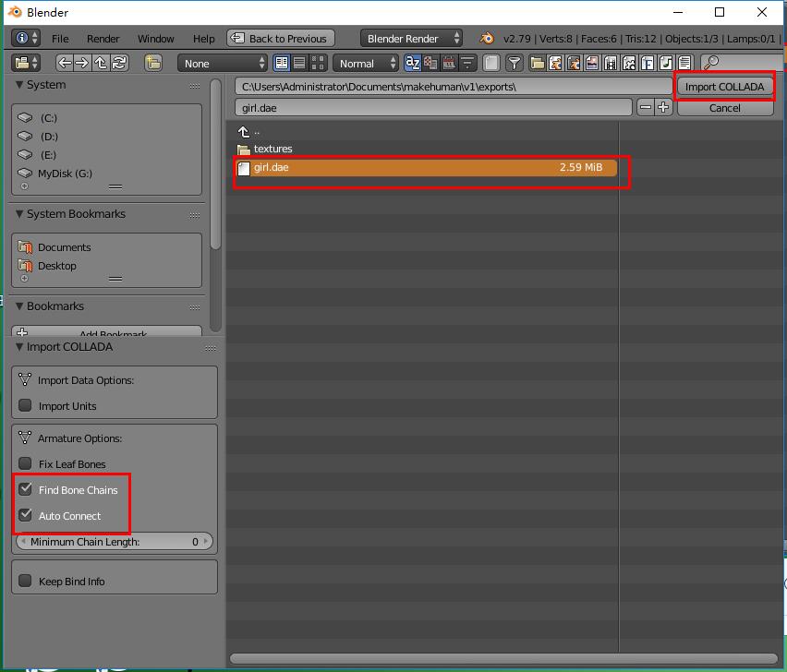Viewport: 787px width, 672px height.
Task: Sort files by extension icon
Action: point(430,63)
